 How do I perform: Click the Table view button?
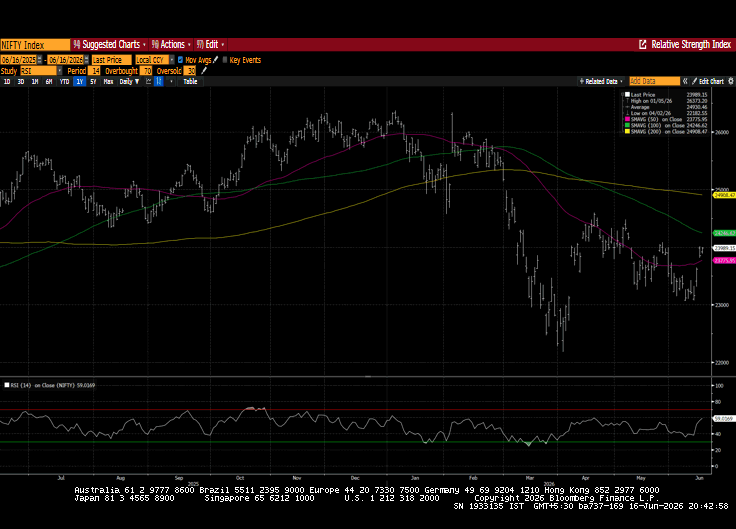(190, 82)
